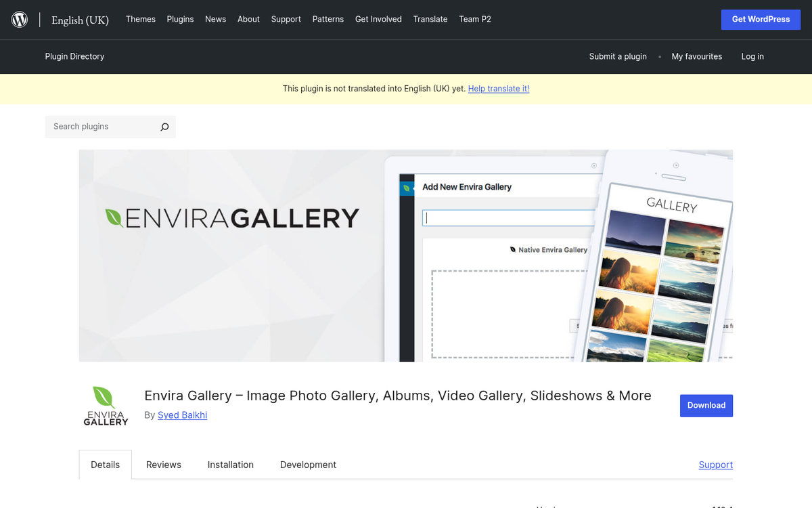Click the WordPress logo icon

coord(19,19)
